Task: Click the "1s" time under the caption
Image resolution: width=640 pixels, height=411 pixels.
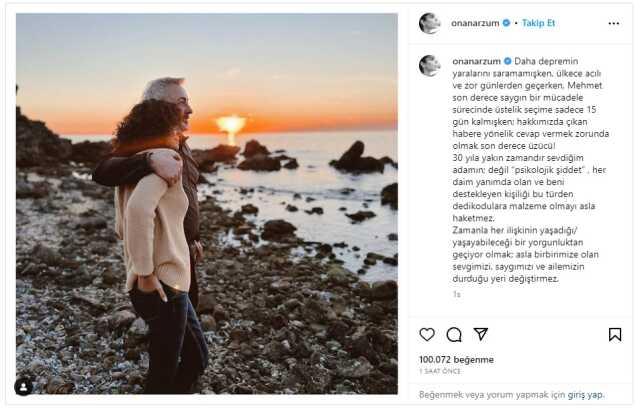Action: (x=456, y=294)
